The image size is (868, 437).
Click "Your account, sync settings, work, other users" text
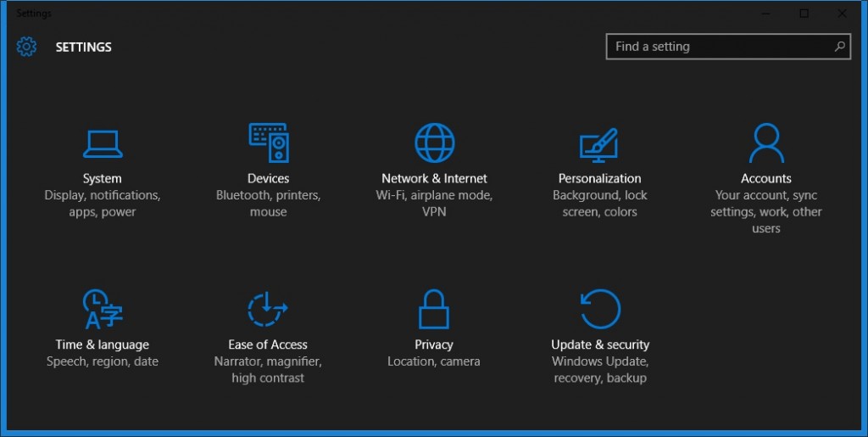pos(766,211)
